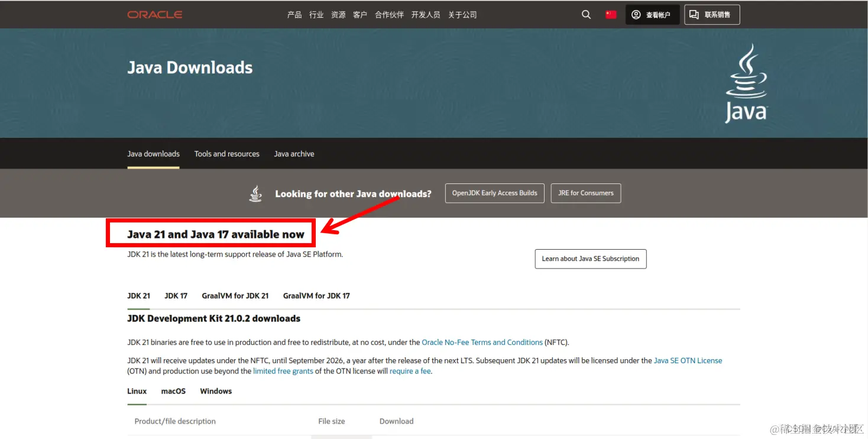The height and width of the screenshot is (439, 868).
Task: Click the 联系销售 contact sales button
Action: click(x=712, y=15)
